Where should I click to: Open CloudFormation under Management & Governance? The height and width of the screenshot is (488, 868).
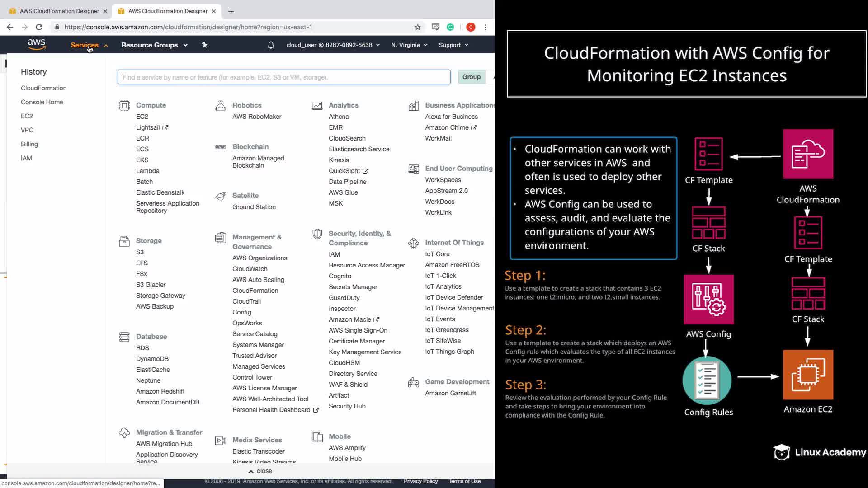coord(255,291)
